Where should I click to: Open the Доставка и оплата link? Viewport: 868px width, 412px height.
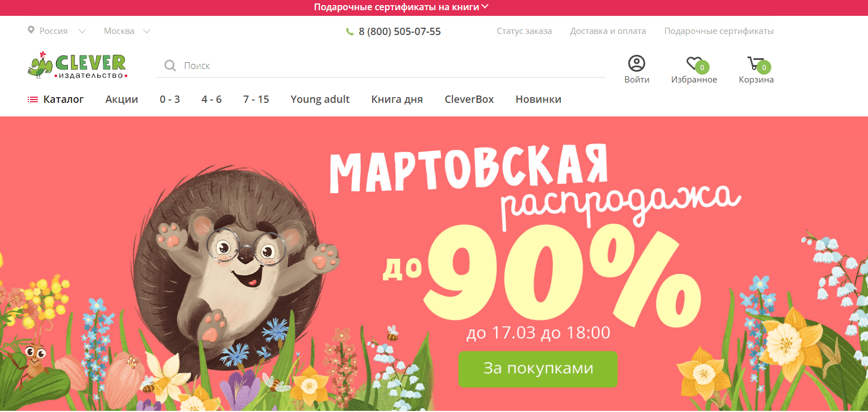point(608,31)
